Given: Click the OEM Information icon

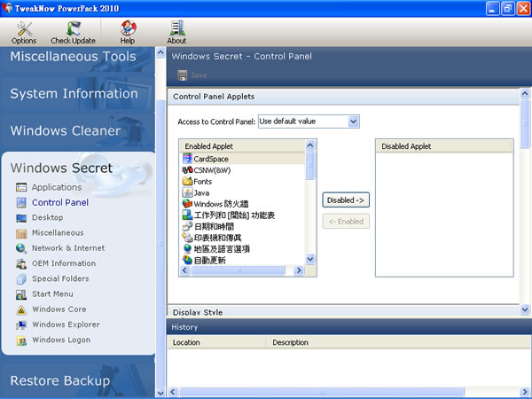Looking at the screenshot, I should [21, 263].
